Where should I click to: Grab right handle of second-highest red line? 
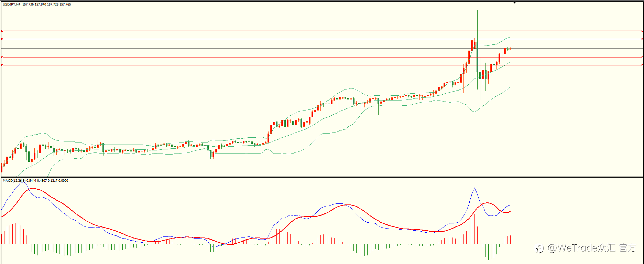tap(643, 39)
